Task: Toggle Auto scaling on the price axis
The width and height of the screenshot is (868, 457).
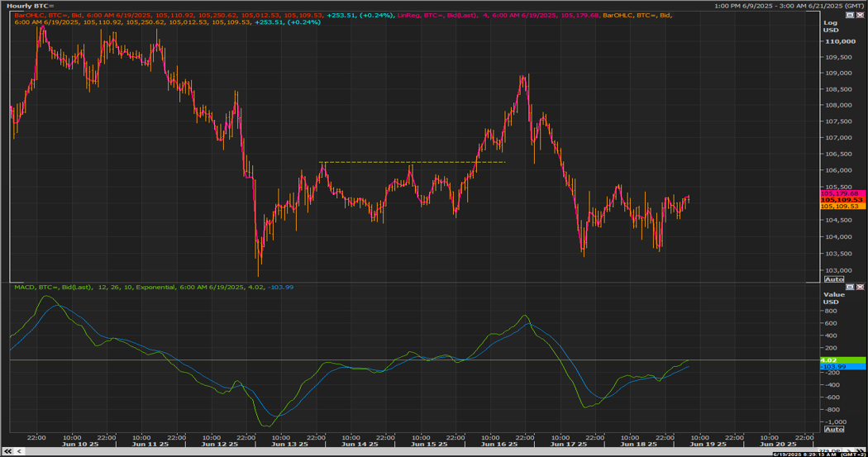Action: point(833,279)
